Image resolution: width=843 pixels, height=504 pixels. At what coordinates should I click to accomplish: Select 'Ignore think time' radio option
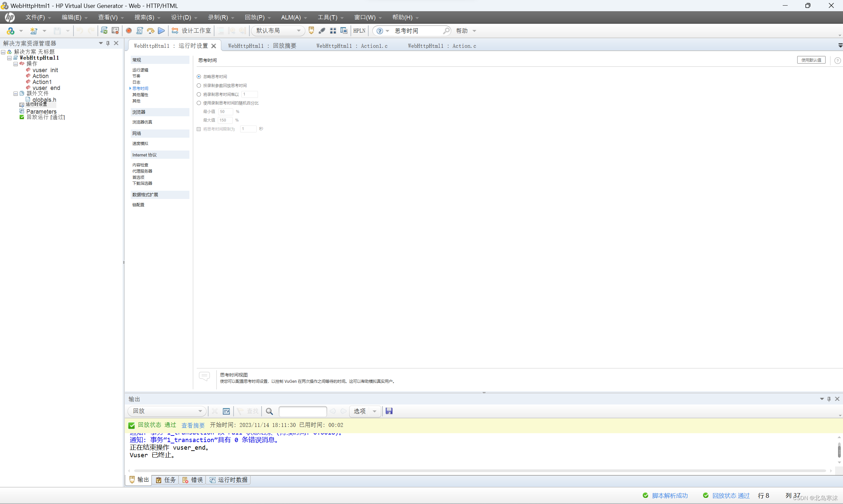point(199,77)
